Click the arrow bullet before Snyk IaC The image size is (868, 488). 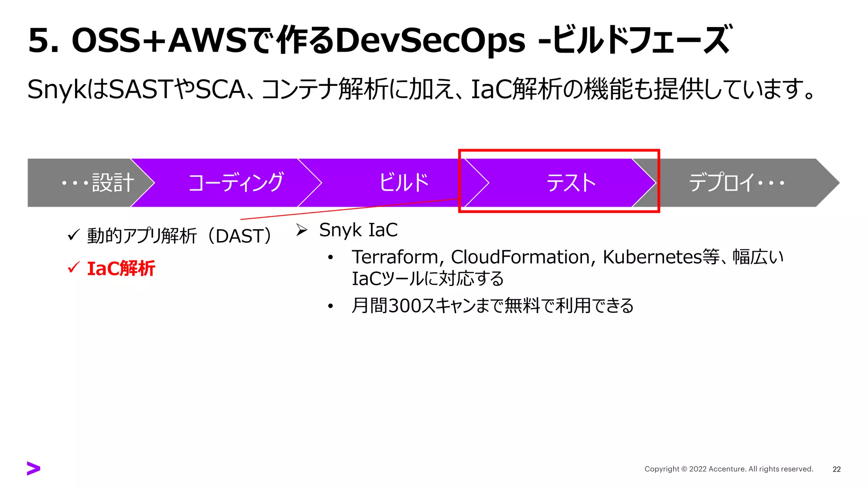point(301,230)
